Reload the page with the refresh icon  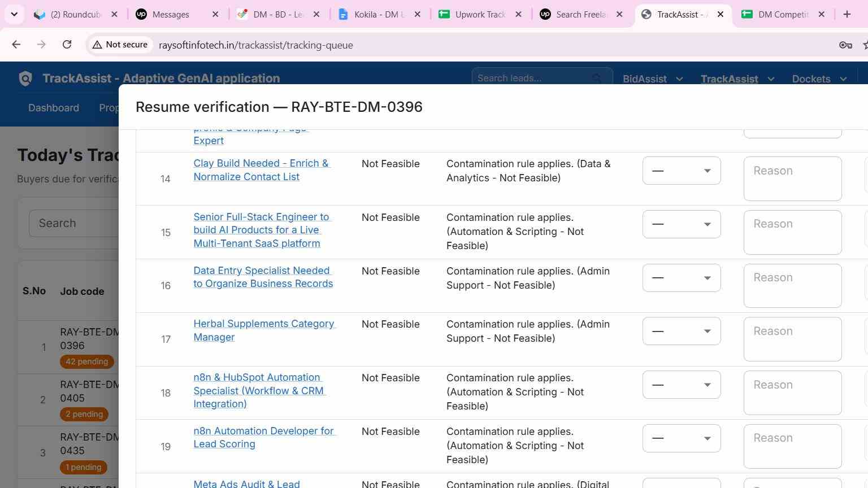point(67,45)
